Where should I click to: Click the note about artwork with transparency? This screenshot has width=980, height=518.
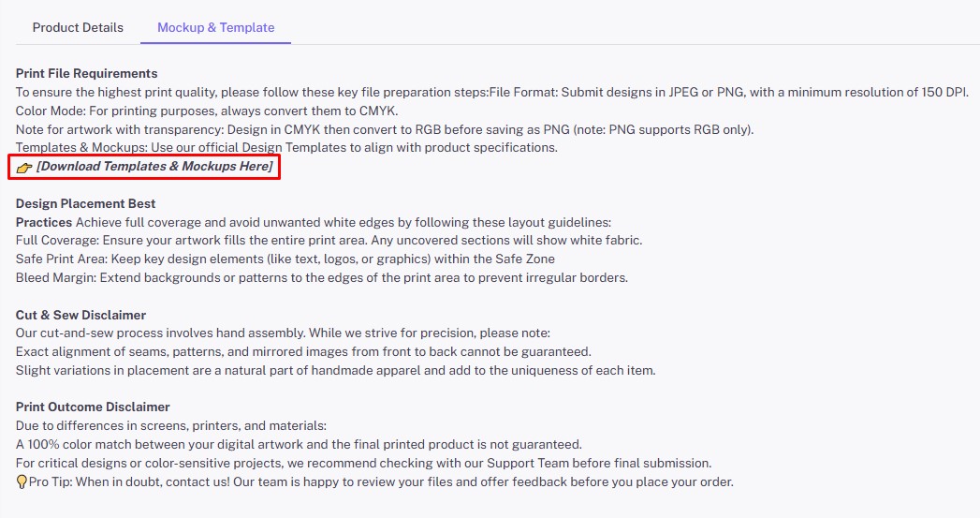(x=385, y=130)
